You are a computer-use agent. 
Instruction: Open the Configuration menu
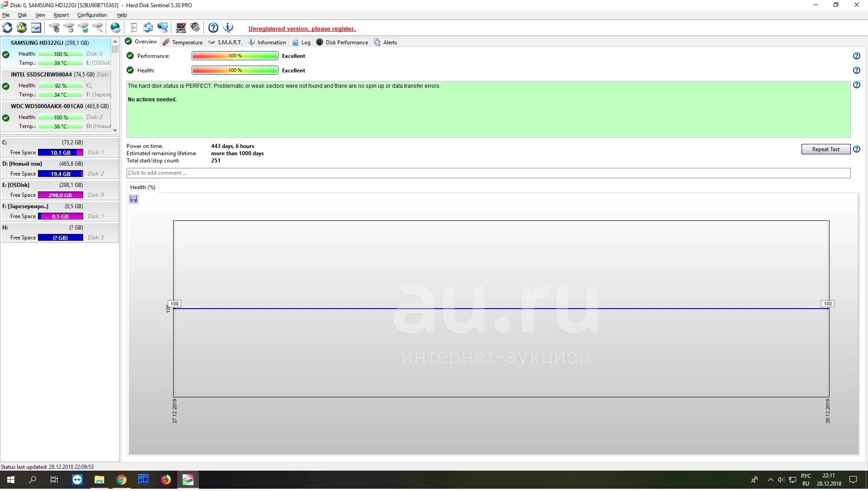(92, 15)
